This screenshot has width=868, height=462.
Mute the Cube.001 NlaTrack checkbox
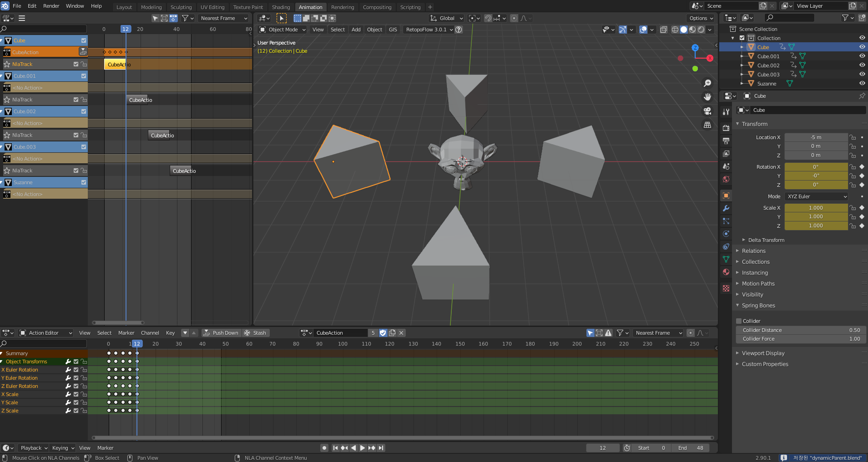pyautogui.click(x=76, y=100)
